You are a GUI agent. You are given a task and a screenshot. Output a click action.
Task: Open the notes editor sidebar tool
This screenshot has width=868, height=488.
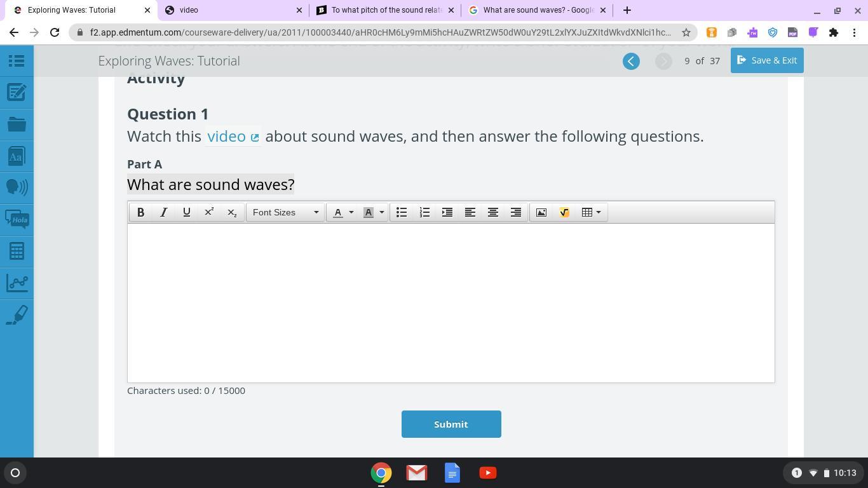point(17,93)
